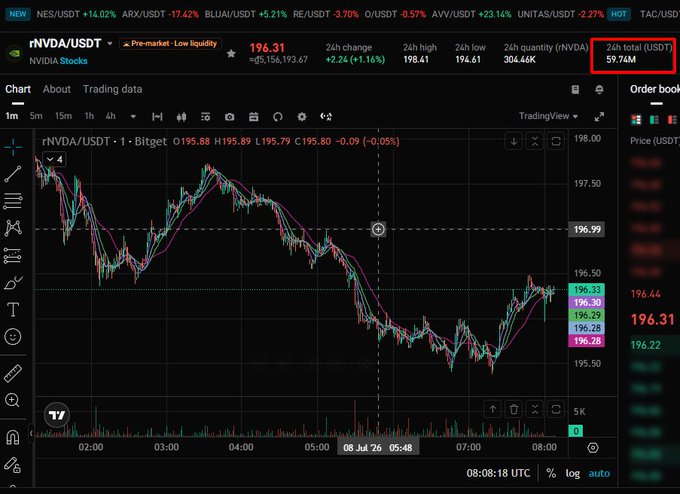The image size is (680, 494).
Task: Select the ruler measure tool
Action: click(x=13, y=373)
